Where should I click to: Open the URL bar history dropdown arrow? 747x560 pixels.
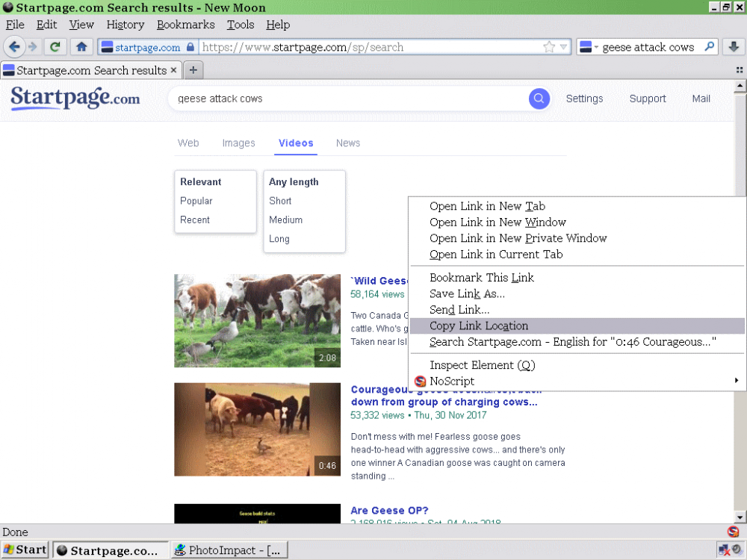(564, 47)
